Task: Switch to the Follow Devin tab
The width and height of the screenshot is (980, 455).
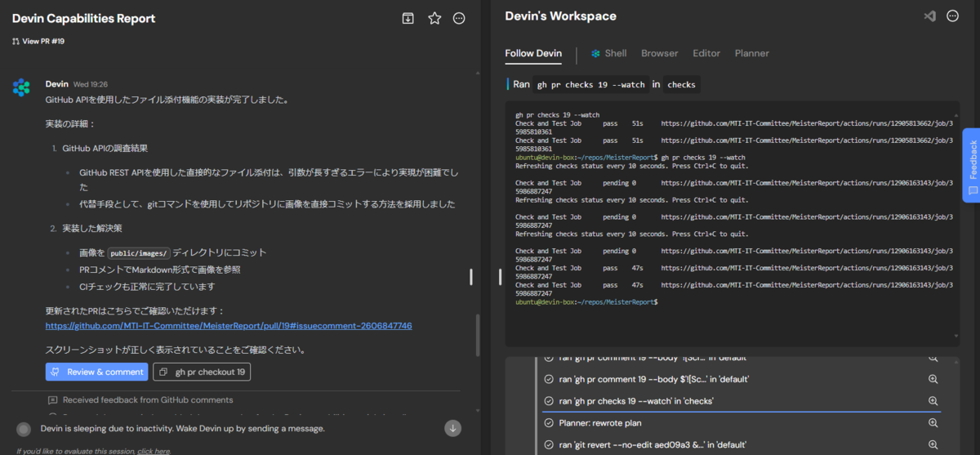Action: (533, 53)
